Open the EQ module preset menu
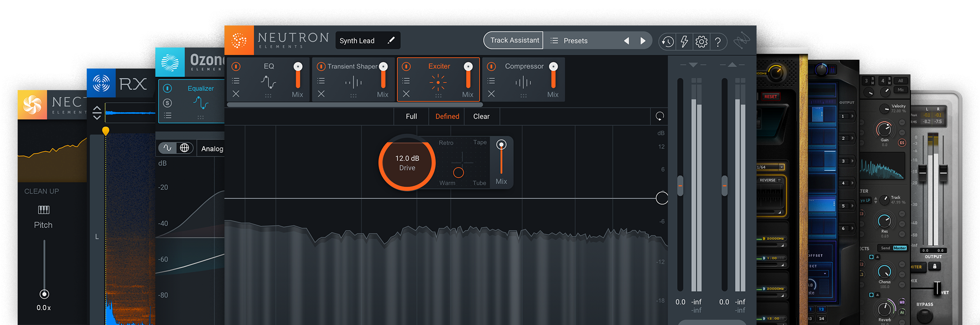The width and height of the screenshot is (980, 325). coord(236,81)
